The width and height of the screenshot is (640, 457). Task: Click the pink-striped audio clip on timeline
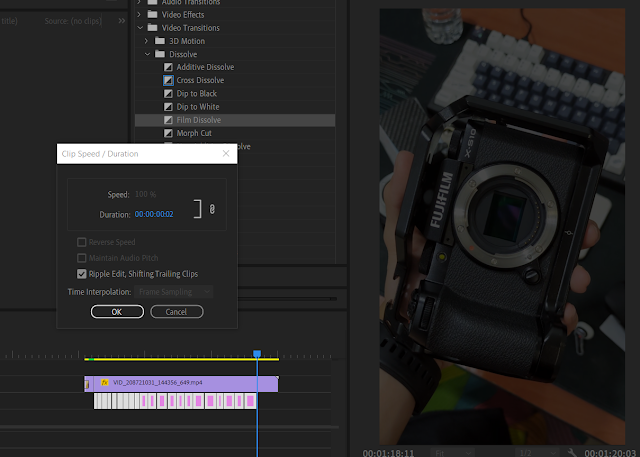tap(175, 401)
